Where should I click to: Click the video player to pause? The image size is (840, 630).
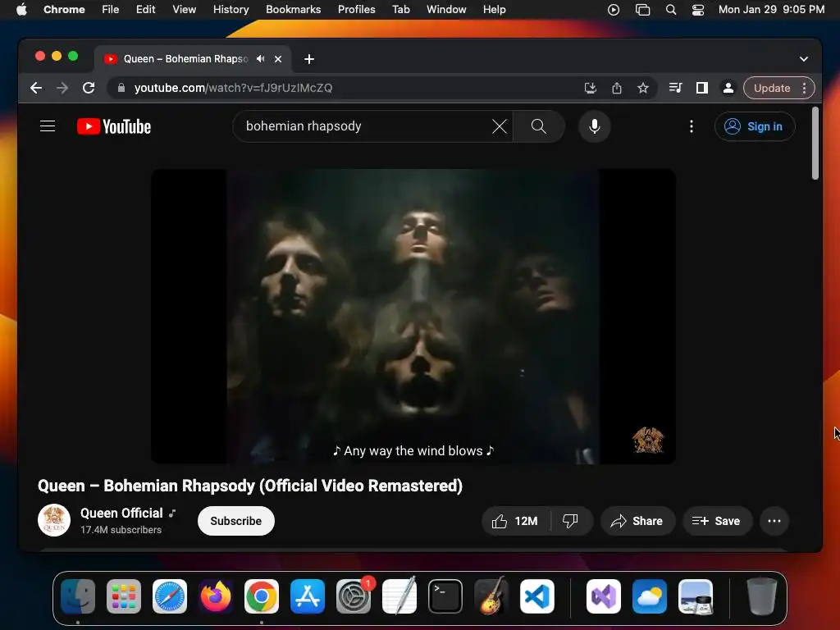413,316
